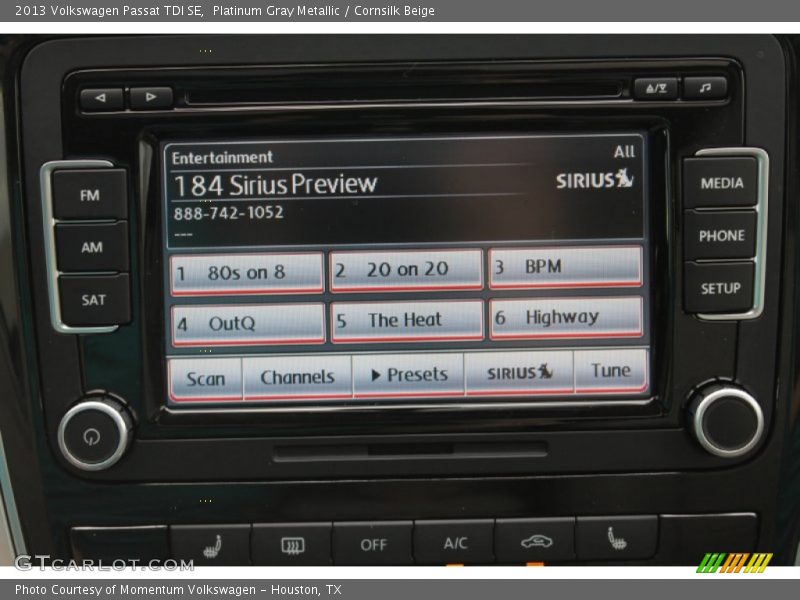
Task: Tap the Scan on-screen button
Action: coord(205,379)
